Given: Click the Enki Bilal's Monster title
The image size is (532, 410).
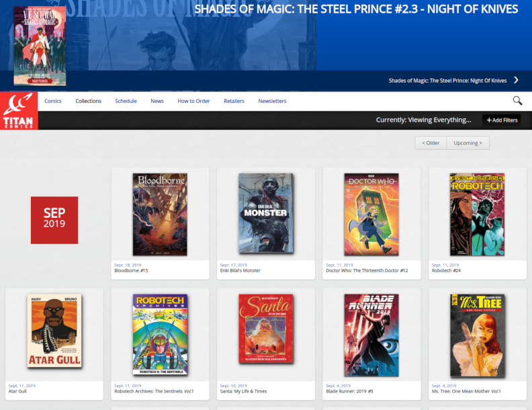Looking at the screenshot, I should click(240, 270).
